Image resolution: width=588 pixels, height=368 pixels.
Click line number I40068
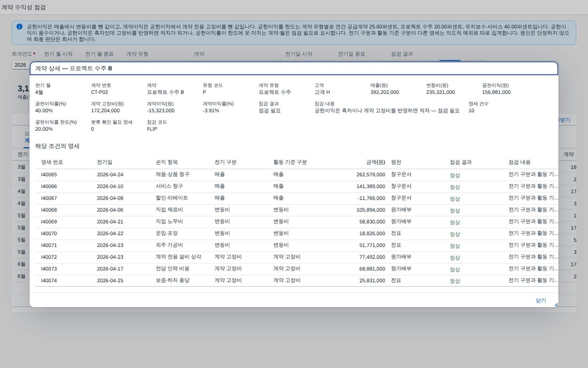49,210
